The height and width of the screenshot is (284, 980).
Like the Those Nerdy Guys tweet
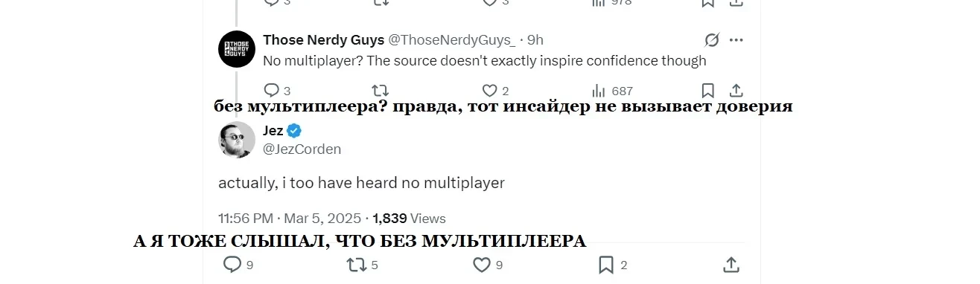pos(489,91)
